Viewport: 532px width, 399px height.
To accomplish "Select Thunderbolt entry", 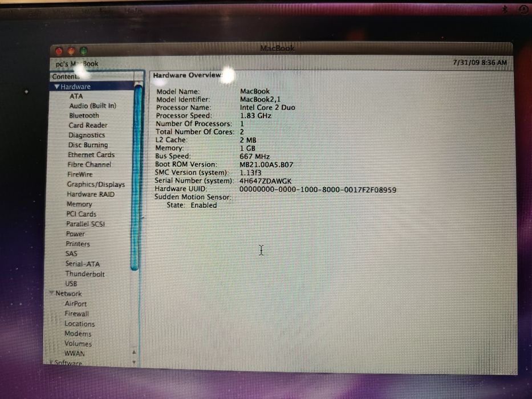I will 85,274.
